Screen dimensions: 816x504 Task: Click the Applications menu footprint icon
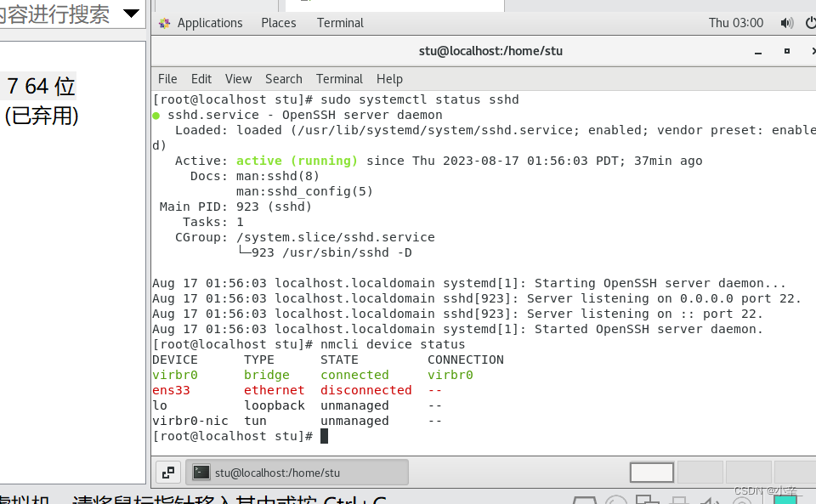click(164, 23)
